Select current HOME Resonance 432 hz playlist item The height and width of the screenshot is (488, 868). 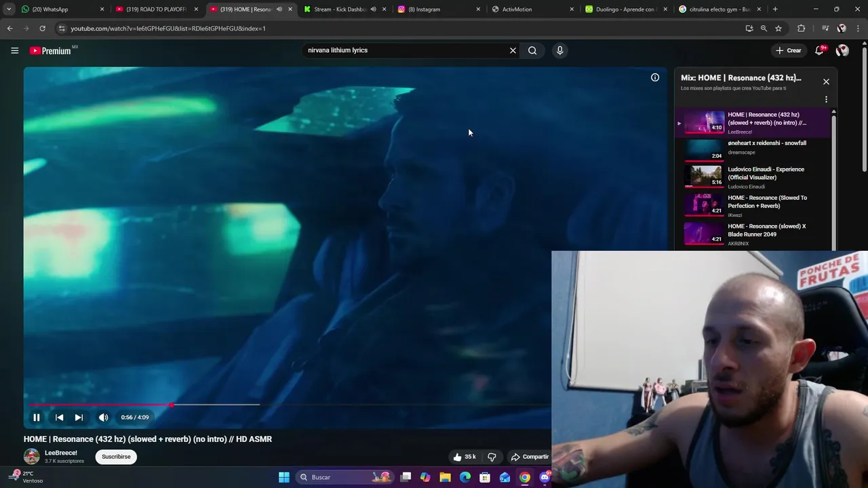[753, 123]
